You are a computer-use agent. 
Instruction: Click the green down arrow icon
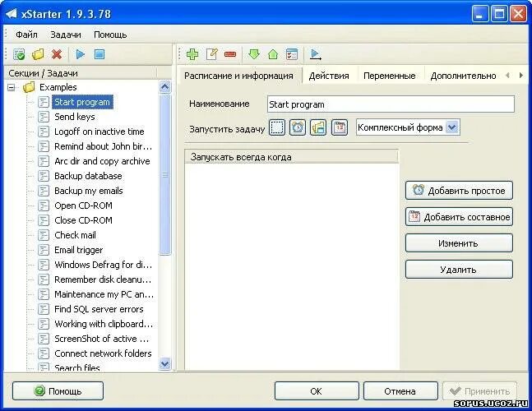254,54
